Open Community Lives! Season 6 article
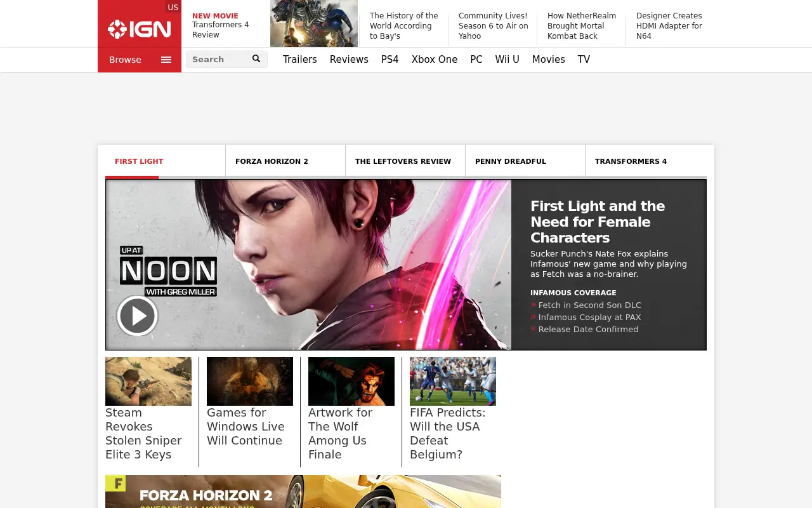The image size is (812, 508). click(x=494, y=26)
